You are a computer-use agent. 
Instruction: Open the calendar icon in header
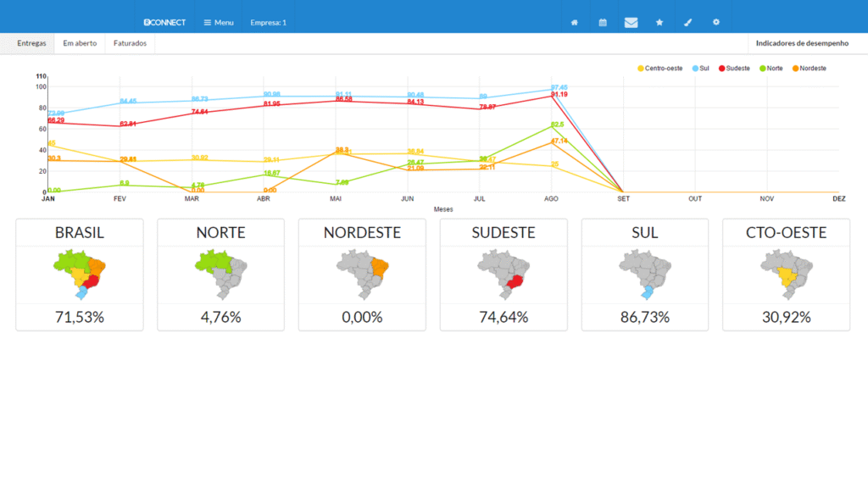[x=603, y=22]
